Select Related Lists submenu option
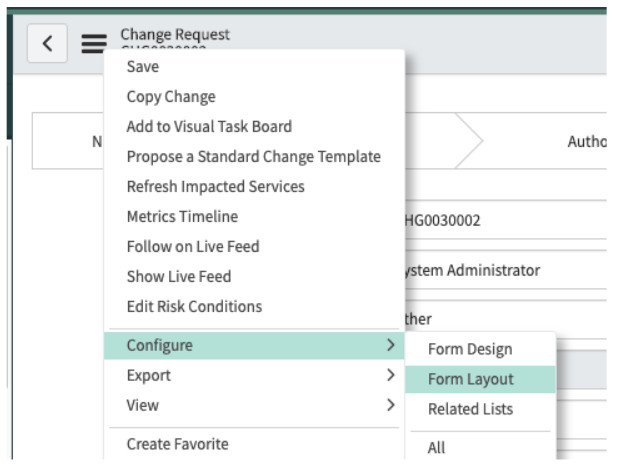This screenshot has height=471, width=620. tap(470, 409)
